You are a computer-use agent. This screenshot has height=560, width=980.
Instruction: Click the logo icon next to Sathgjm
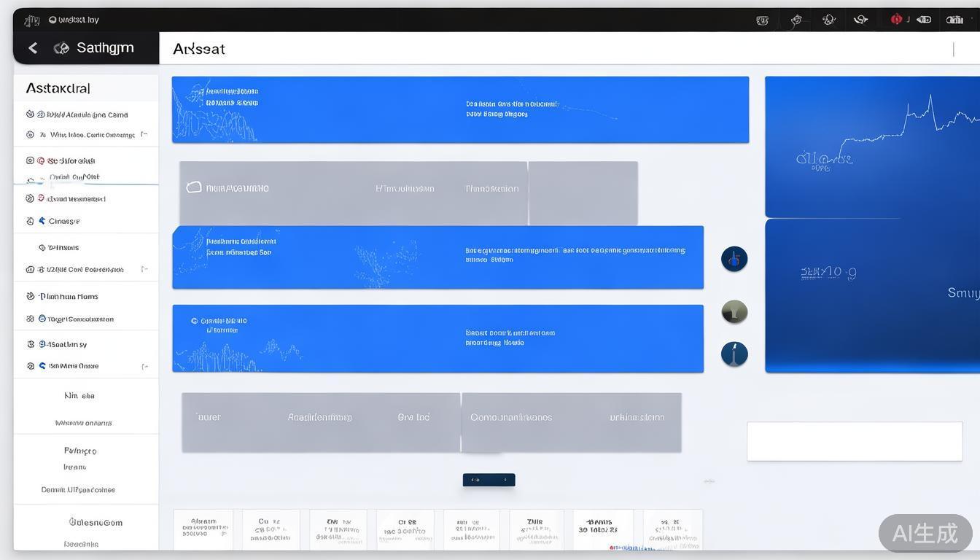(x=62, y=48)
